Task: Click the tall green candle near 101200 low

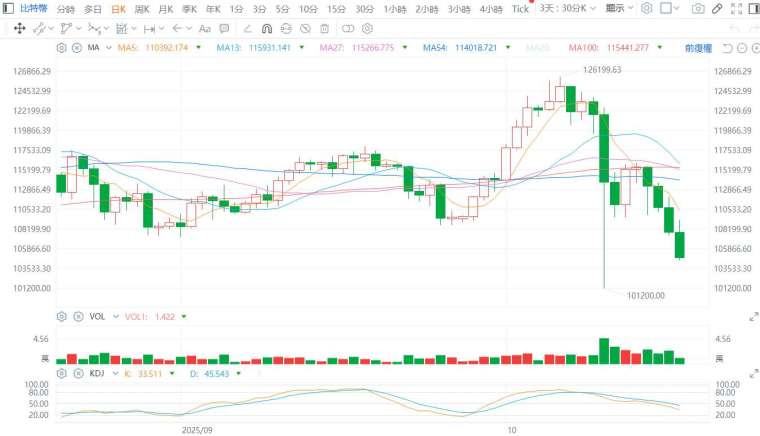Action: (604, 150)
